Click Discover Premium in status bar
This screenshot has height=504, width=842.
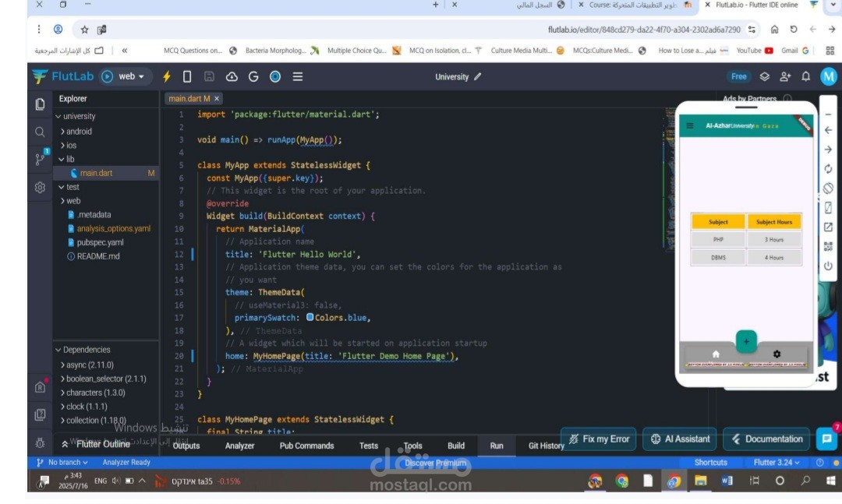point(436,463)
